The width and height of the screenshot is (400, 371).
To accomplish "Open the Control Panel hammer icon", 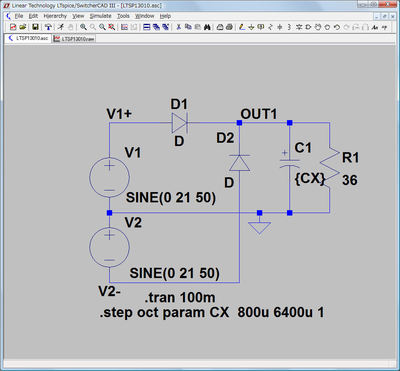I will pyautogui.click(x=48, y=27).
